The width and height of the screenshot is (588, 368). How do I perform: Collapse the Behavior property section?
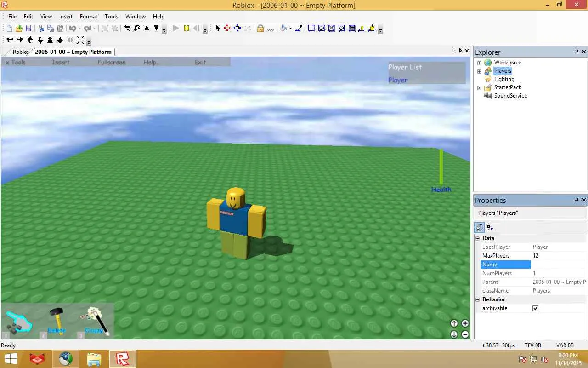478,299
